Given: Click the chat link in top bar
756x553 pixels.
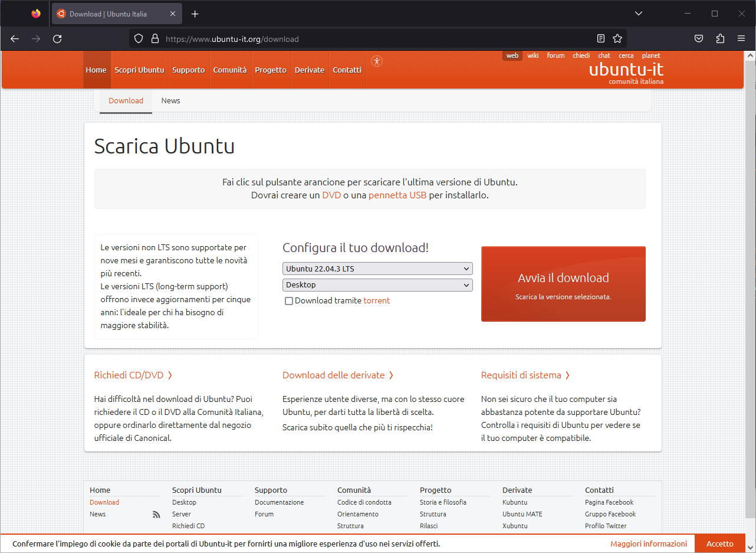Looking at the screenshot, I should pos(604,55).
